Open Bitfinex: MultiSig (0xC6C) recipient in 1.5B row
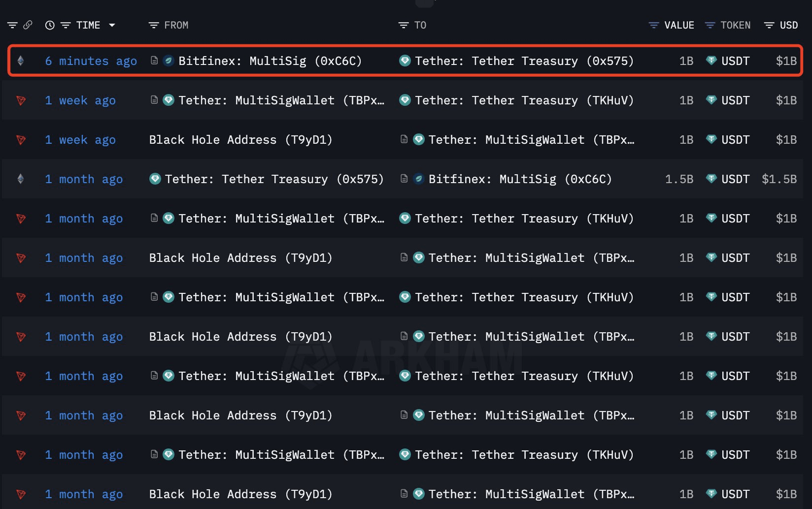This screenshot has height=509, width=812. tap(520, 179)
